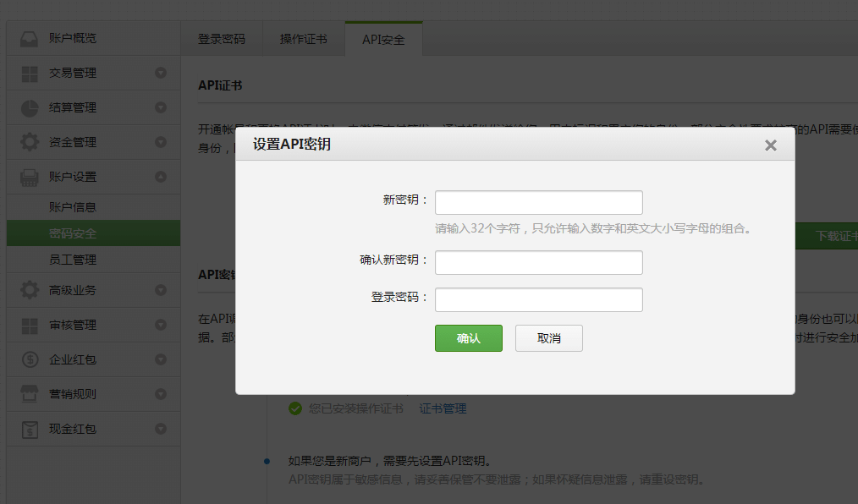Screen dimensions: 858x504
Task: Click the 企业红包 dollar icon
Action: (30, 359)
